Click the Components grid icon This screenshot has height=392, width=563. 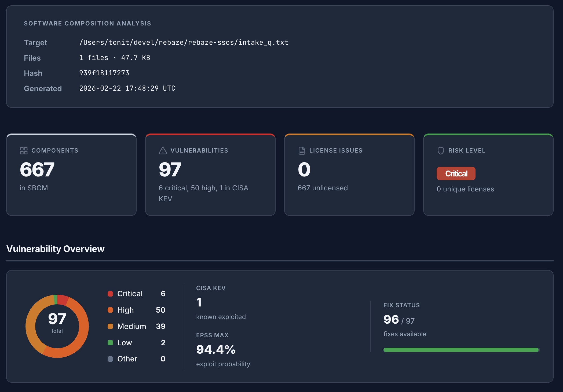click(24, 151)
